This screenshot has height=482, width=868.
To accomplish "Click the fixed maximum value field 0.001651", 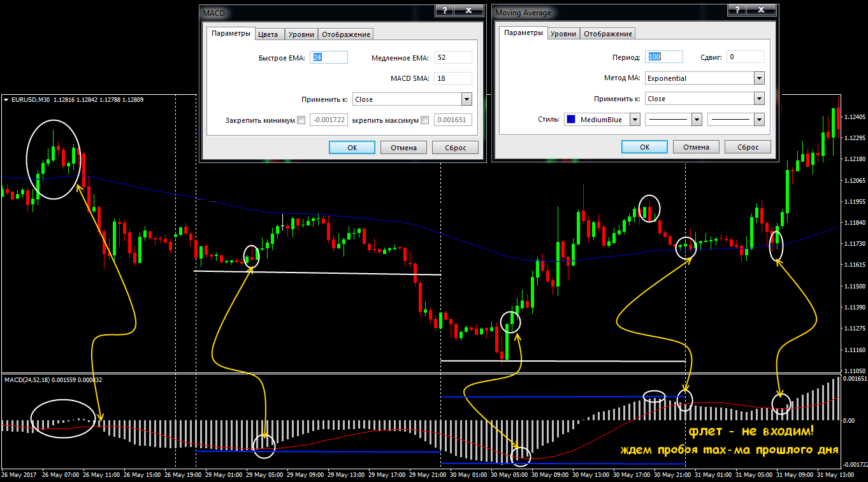I will coord(452,120).
